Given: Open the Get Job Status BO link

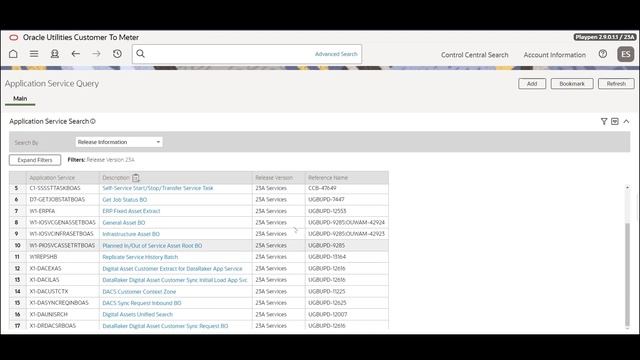Looking at the screenshot, I should 124,200.
